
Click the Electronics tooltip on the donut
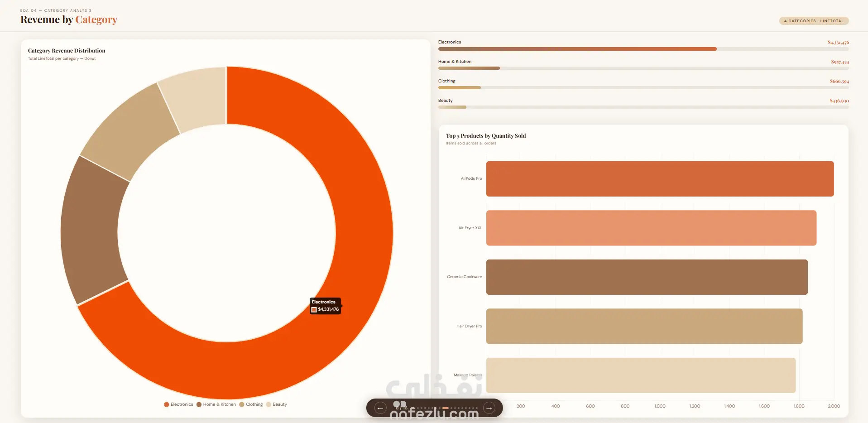(x=325, y=306)
